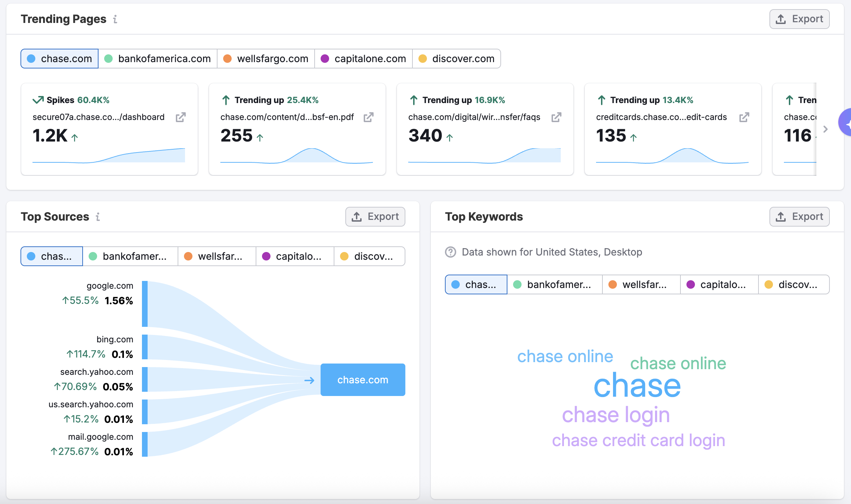Viewport: 851px width, 504px height.
Task: Click the purple floating assistant icon
Action: [846, 123]
